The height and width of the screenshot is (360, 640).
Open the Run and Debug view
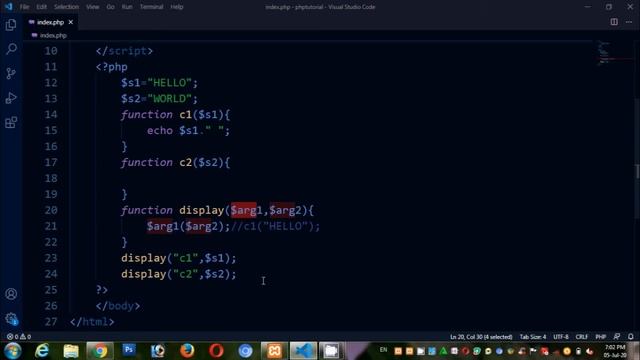coord(11,98)
